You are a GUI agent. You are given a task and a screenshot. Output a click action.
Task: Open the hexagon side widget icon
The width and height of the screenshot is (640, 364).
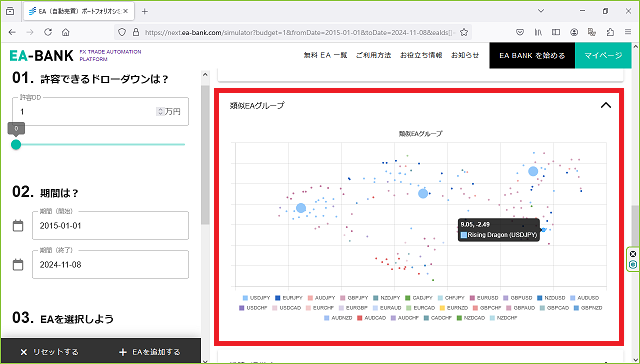[x=633, y=264]
